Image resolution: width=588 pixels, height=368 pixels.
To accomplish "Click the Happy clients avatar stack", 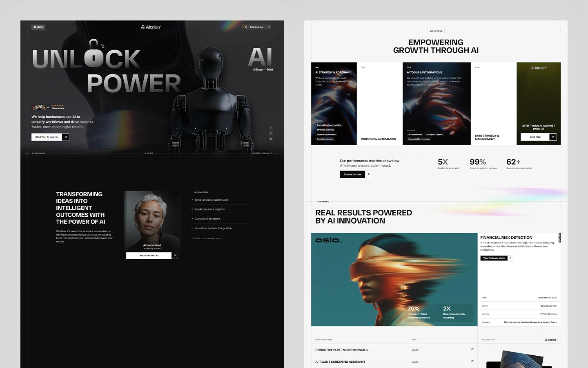I will pos(40,107).
